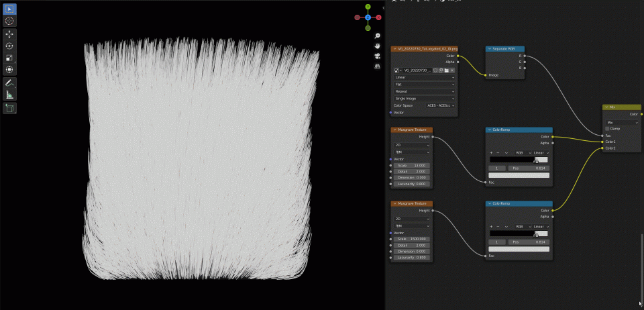Click the Scale 1500.000 field
This screenshot has width=644, height=310.
(x=411, y=239)
